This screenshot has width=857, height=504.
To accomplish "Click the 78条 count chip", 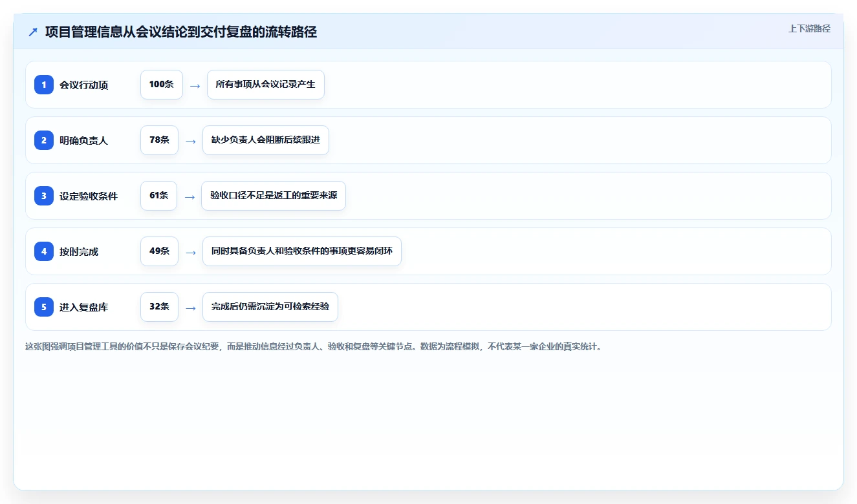I will click(x=159, y=140).
